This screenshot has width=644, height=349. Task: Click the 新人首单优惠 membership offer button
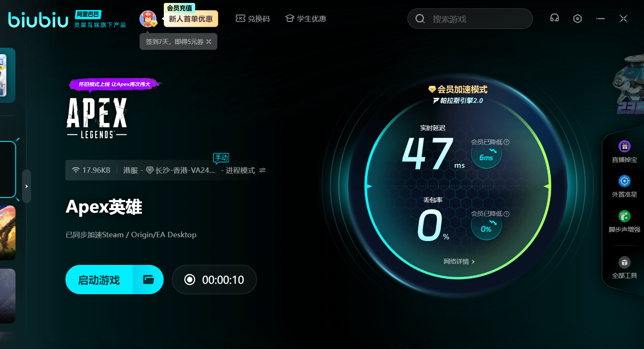coord(191,19)
